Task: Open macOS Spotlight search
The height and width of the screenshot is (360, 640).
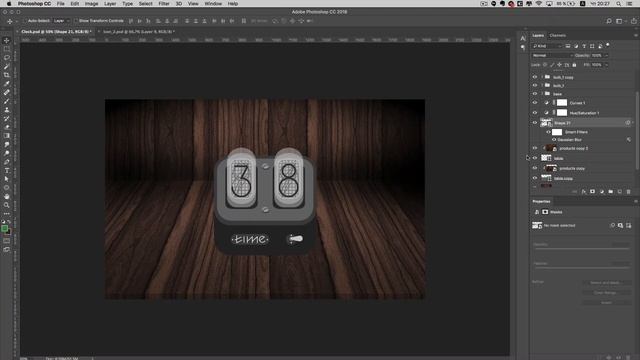Action: coord(619,4)
